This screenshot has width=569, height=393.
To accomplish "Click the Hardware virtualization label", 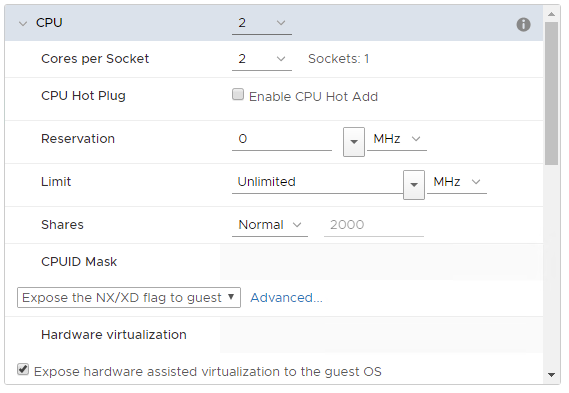I will 114,335.
